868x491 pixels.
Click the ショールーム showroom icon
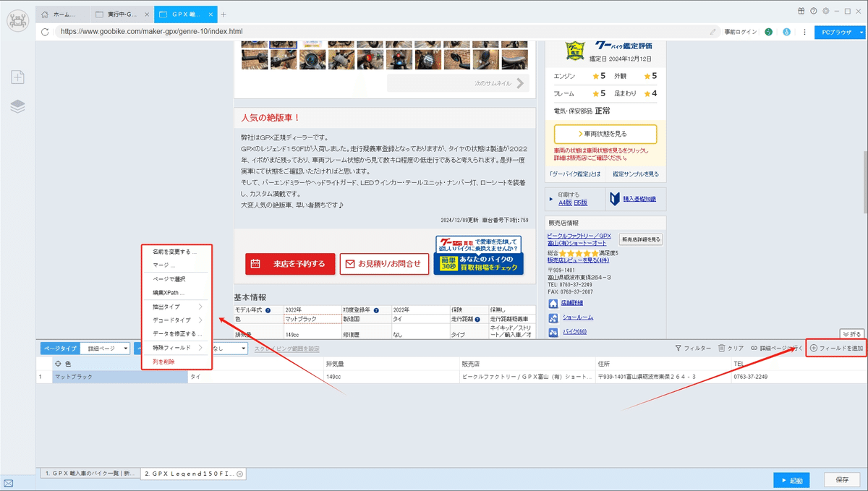coord(553,318)
